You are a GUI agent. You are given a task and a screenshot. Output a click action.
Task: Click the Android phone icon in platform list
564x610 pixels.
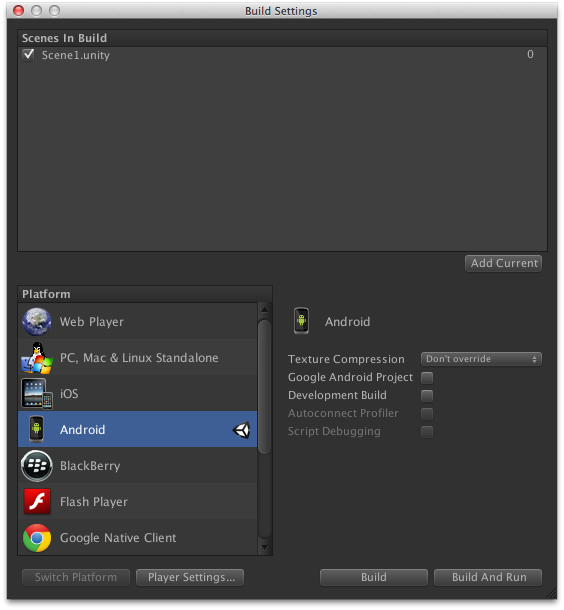pyautogui.click(x=37, y=429)
